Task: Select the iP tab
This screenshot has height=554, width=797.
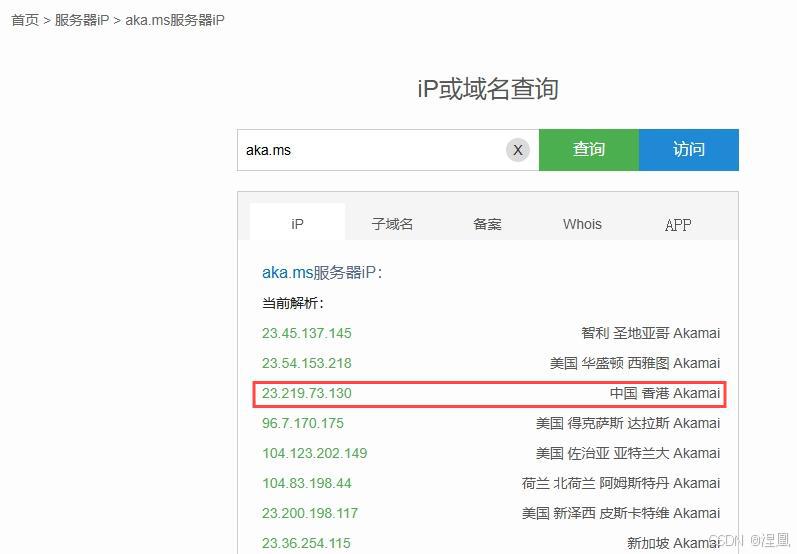Action: pos(297,224)
